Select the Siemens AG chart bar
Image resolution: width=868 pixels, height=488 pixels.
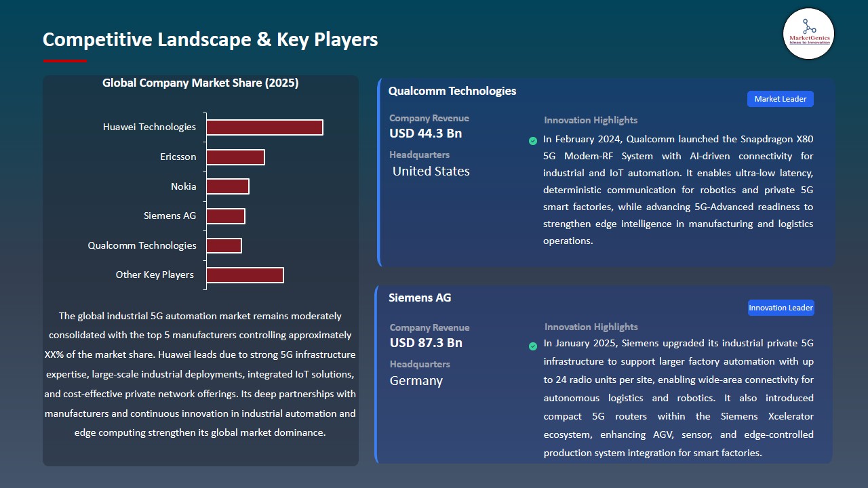click(x=226, y=216)
